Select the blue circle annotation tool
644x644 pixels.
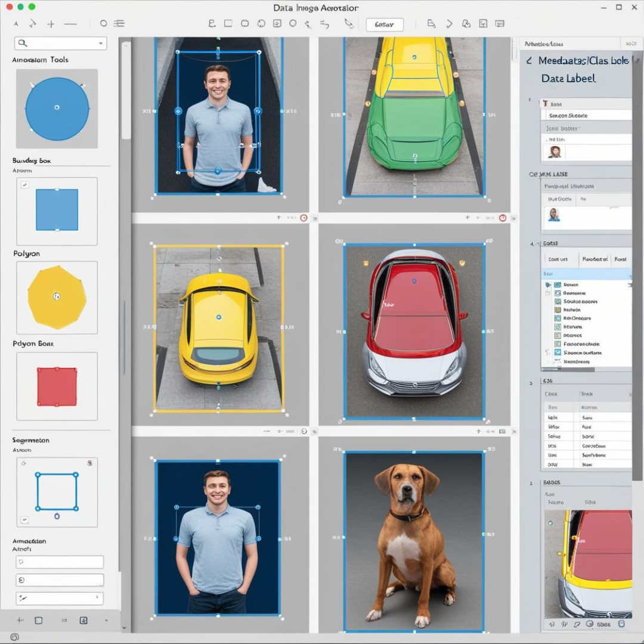click(x=57, y=109)
